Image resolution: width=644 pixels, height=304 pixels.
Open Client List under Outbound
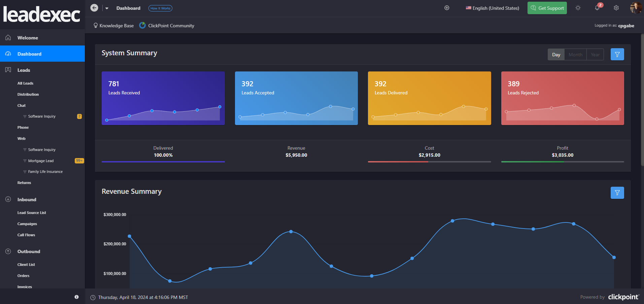[26, 265]
